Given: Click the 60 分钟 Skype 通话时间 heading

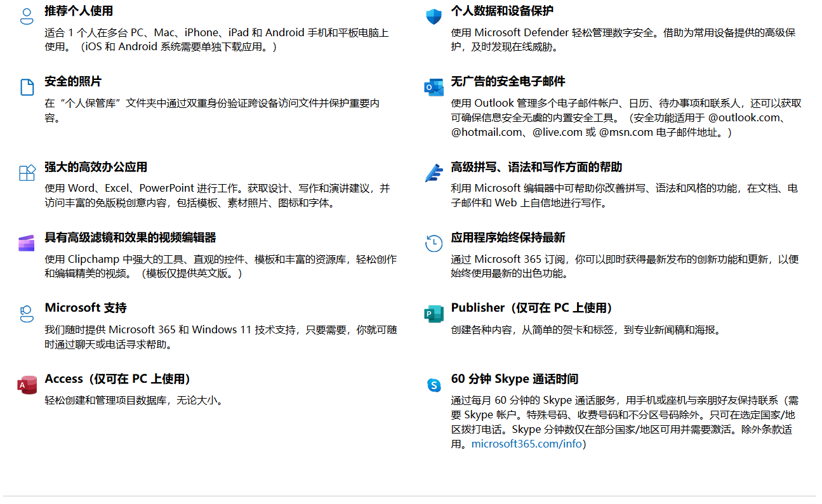Looking at the screenshot, I should pos(514,379).
